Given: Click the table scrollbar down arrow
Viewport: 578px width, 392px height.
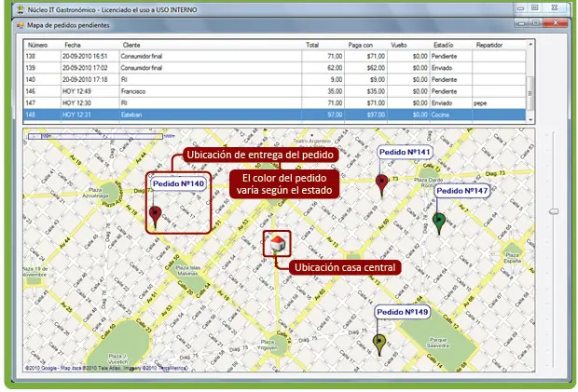Looking at the screenshot, I should [530, 119].
